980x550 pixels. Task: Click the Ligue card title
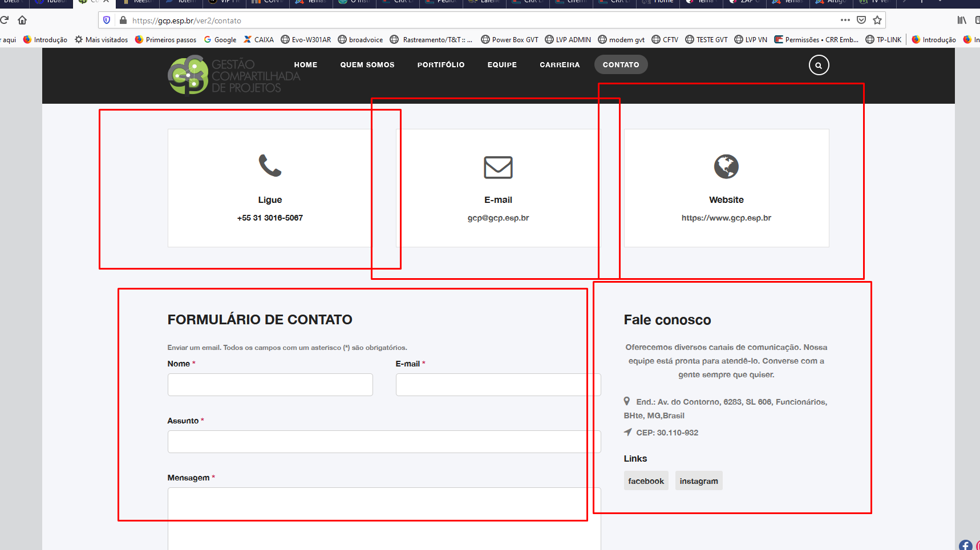(270, 200)
